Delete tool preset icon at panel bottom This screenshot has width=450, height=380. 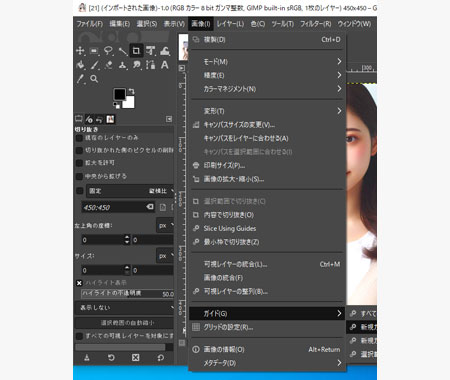(x=135, y=358)
